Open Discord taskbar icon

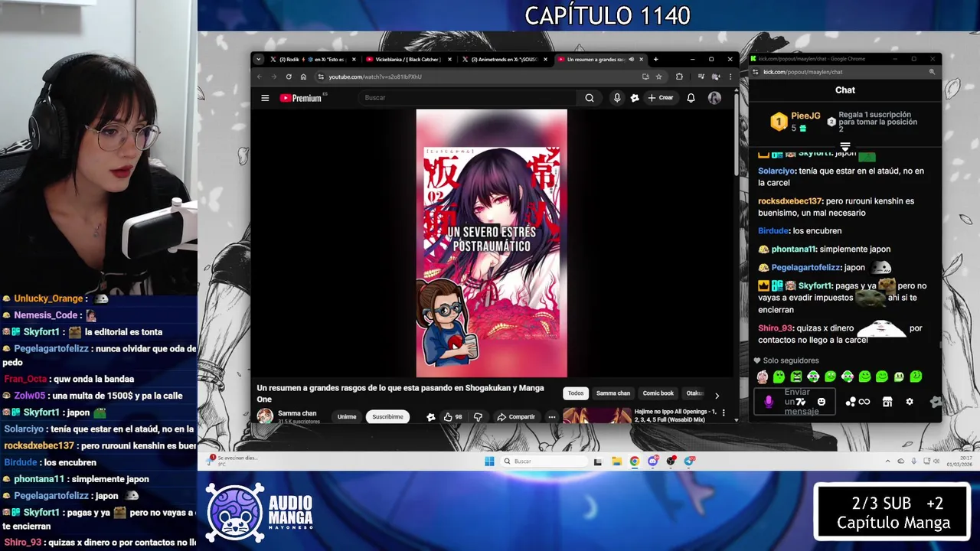pyautogui.click(x=653, y=461)
